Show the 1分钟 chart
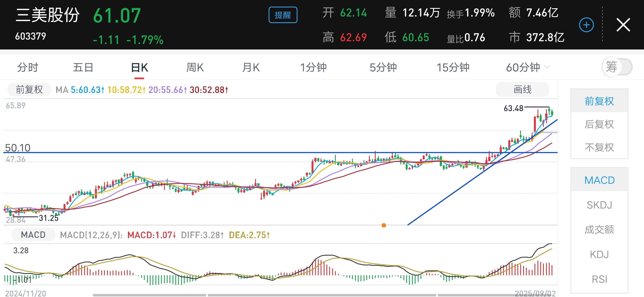Viewport: 644px width, 297px height. click(313, 67)
